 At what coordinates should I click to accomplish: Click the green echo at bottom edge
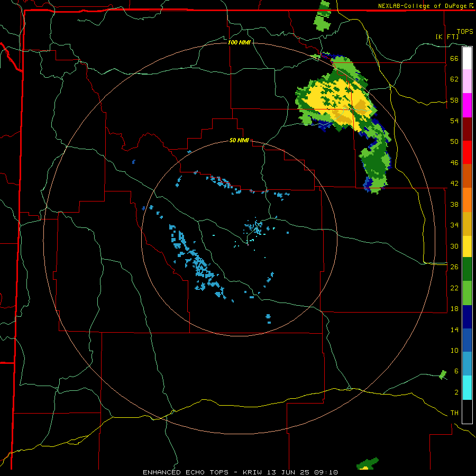(368, 464)
